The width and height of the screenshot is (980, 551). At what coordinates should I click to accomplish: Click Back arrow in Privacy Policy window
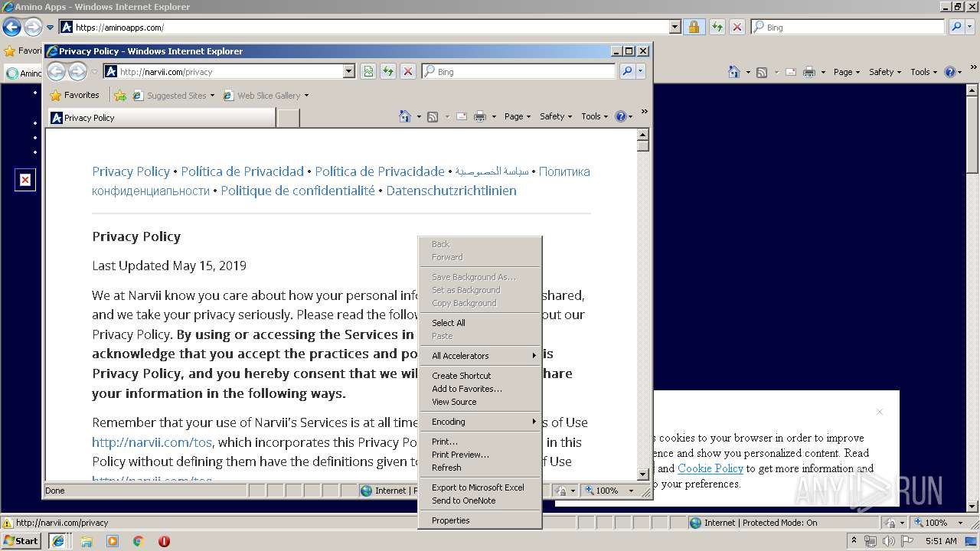click(x=56, y=71)
